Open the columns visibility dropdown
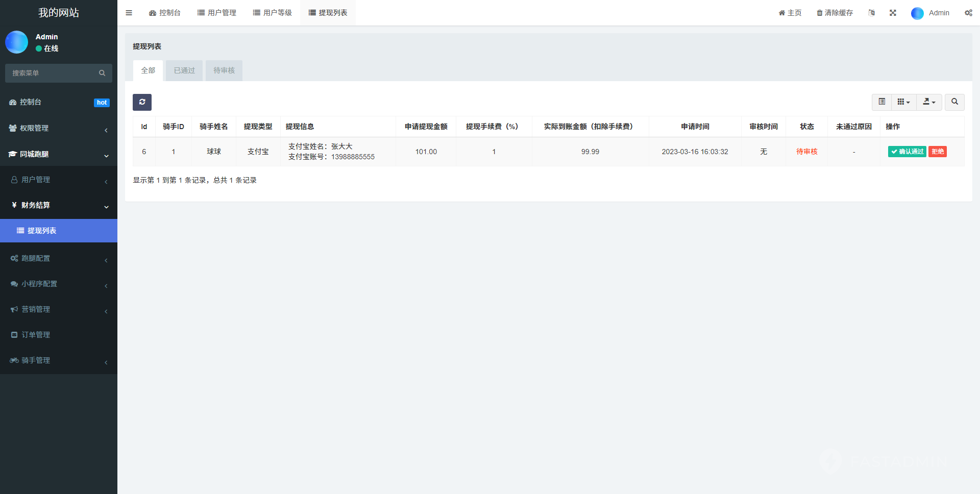Image resolution: width=980 pixels, height=494 pixels. (903, 102)
